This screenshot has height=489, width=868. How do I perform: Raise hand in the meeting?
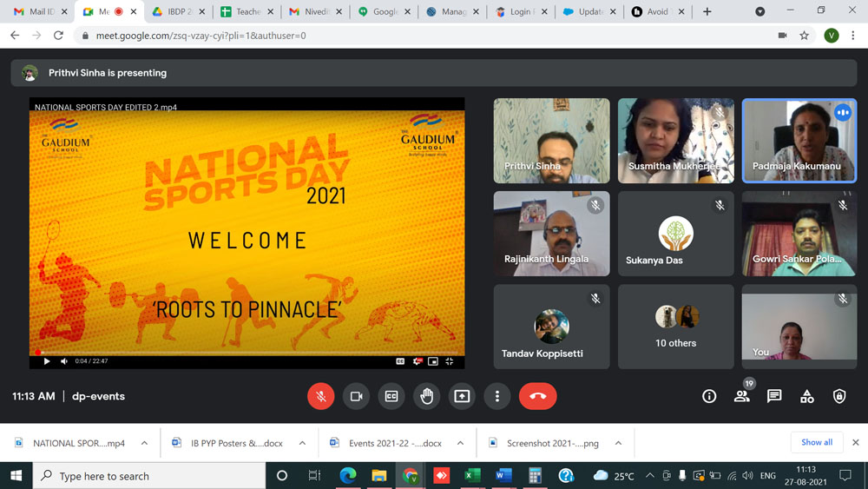coord(427,396)
